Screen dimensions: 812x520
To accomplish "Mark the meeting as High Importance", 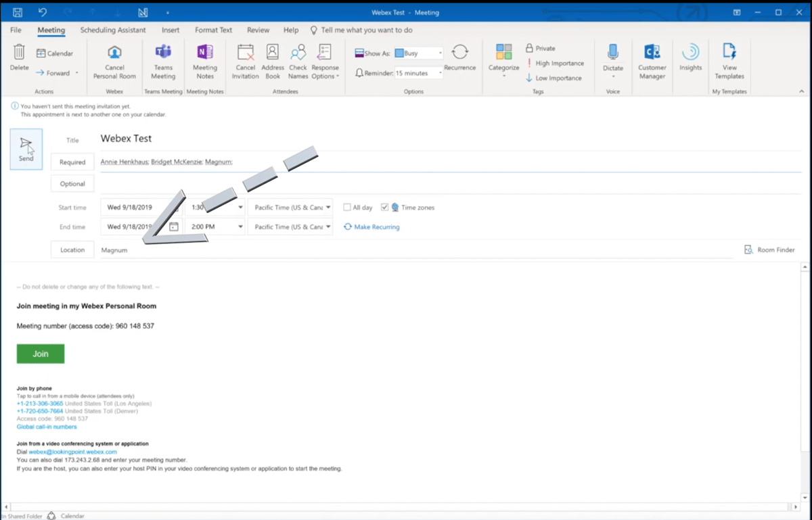I will pyautogui.click(x=556, y=63).
